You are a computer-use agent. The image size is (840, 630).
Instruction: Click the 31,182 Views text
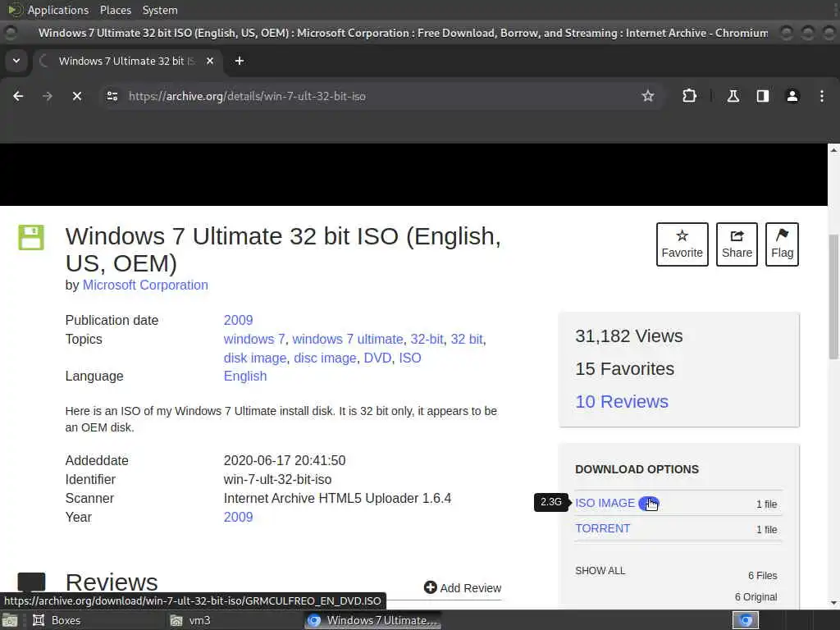[629, 336]
